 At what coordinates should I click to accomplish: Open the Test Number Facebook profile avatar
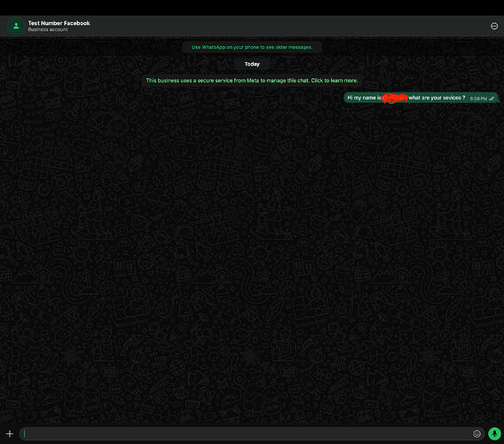point(16,26)
